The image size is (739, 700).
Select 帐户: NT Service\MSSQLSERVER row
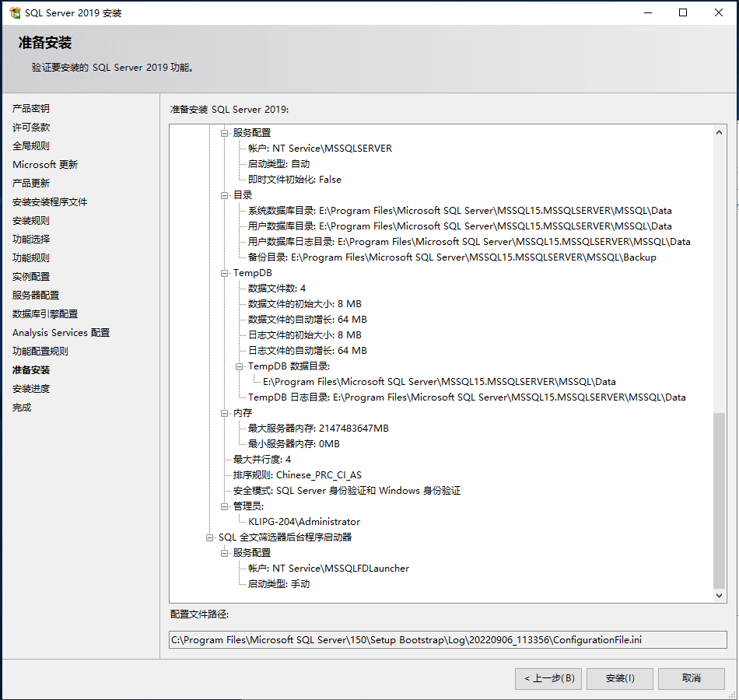(x=320, y=149)
